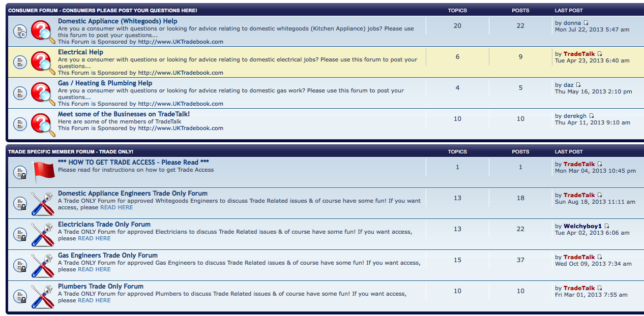Click the magnifier icon beside Electrical Help
The image size is (644, 316).
43,62
